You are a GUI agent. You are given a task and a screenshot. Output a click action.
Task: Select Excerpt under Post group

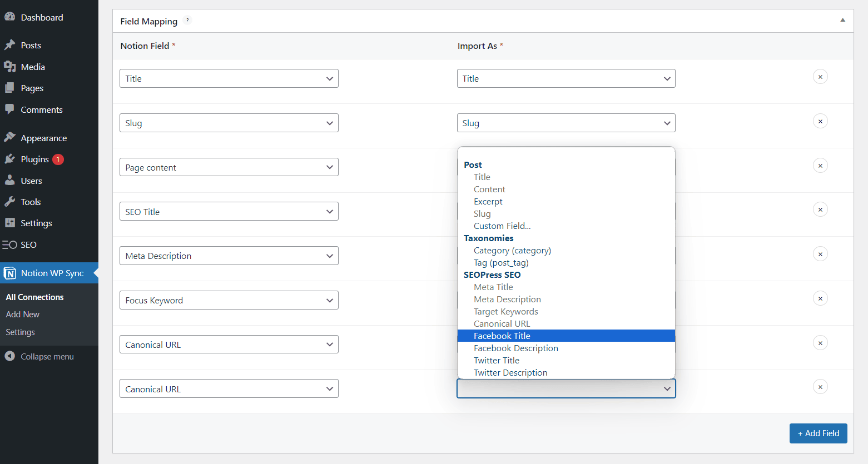pos(566,201)
